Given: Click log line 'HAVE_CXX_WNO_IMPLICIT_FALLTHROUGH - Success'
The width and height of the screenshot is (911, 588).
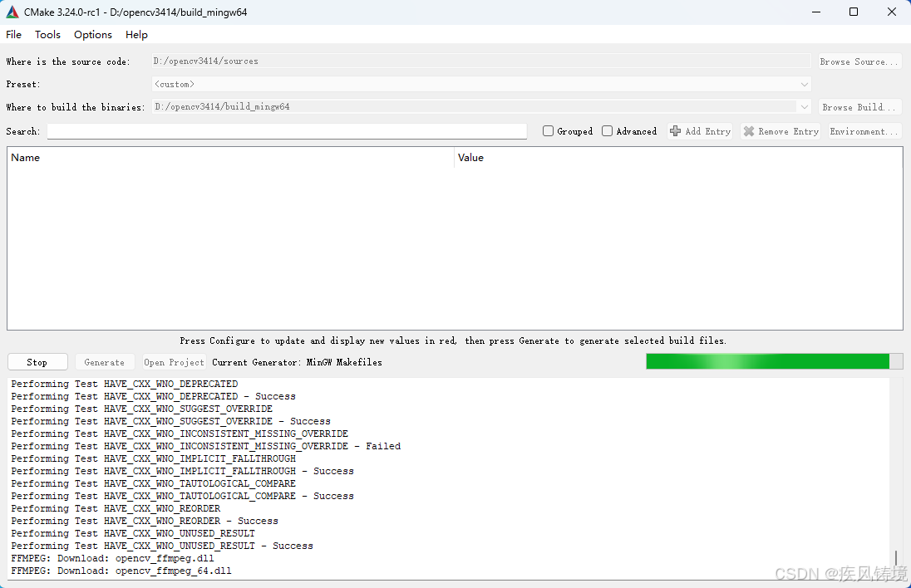Looking at the screenshot, I should (182, 471).
